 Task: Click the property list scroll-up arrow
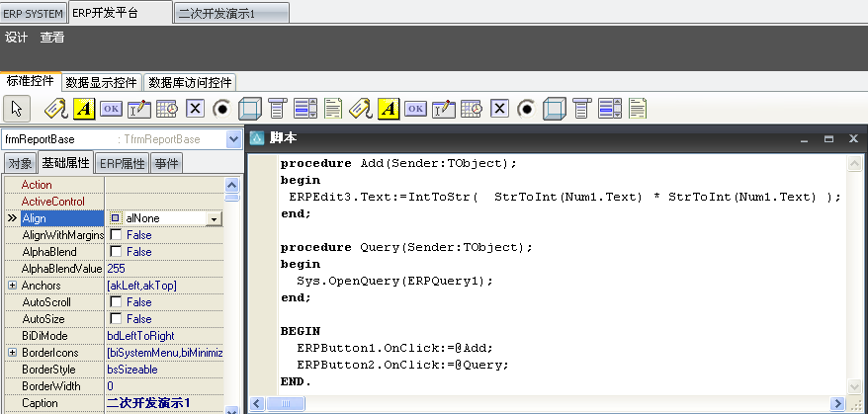tap(232, 185)
